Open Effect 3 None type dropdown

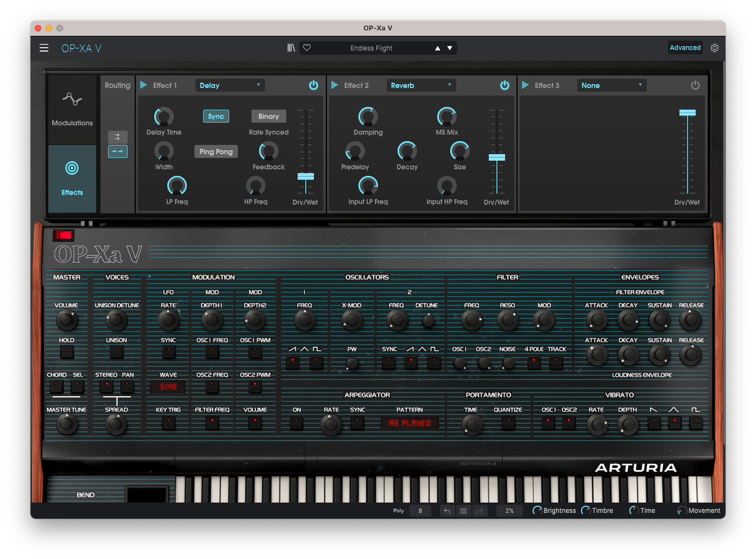pos(612,85)
